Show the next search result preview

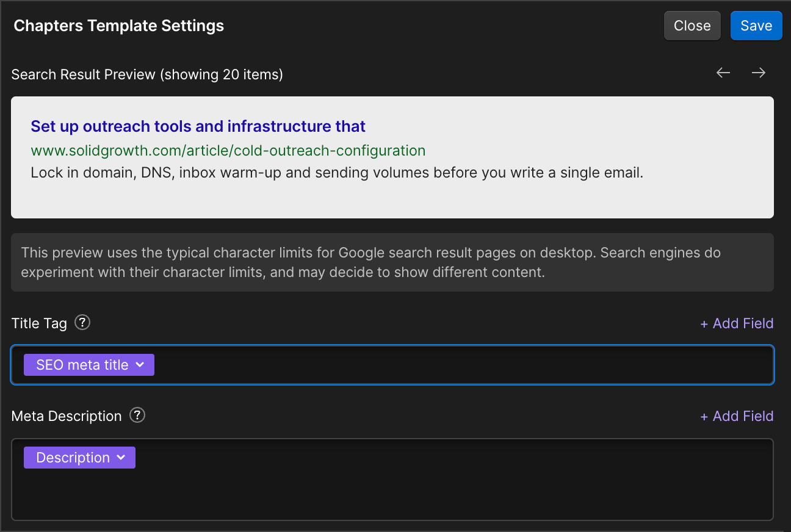[759, 73]
